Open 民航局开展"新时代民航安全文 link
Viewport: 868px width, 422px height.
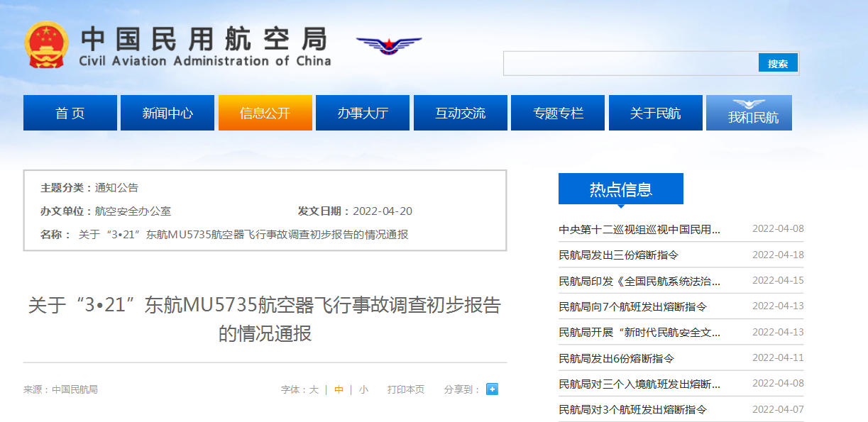point(639,332)
